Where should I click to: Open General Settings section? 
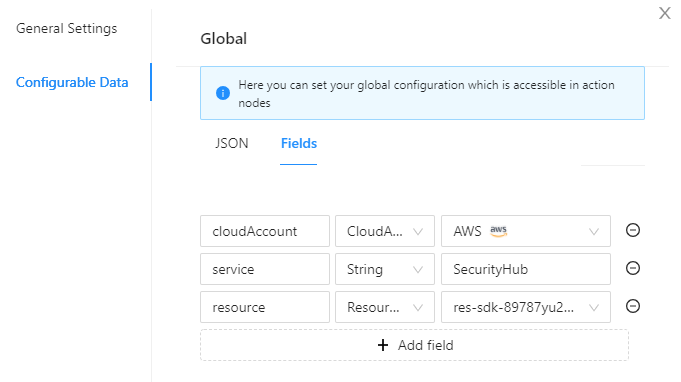pos(66,29)
